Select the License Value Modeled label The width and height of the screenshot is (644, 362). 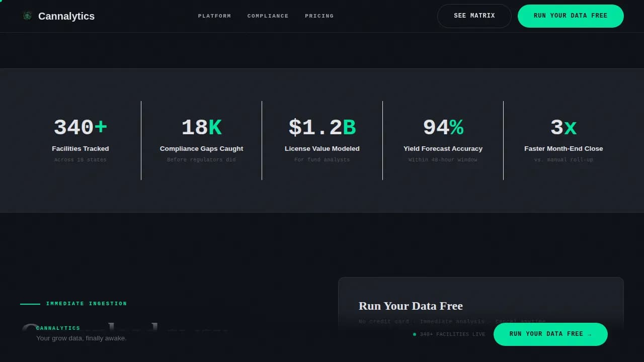[322, 149]
